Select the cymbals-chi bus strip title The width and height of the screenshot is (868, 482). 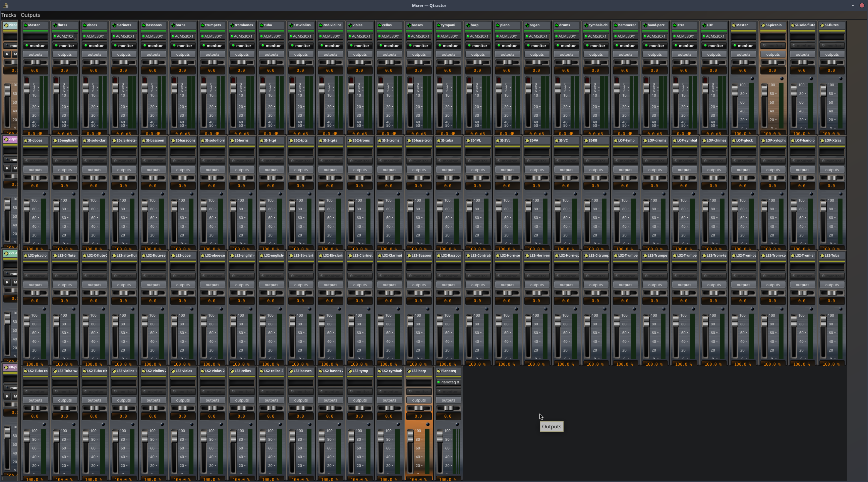(x=596, y=25)
